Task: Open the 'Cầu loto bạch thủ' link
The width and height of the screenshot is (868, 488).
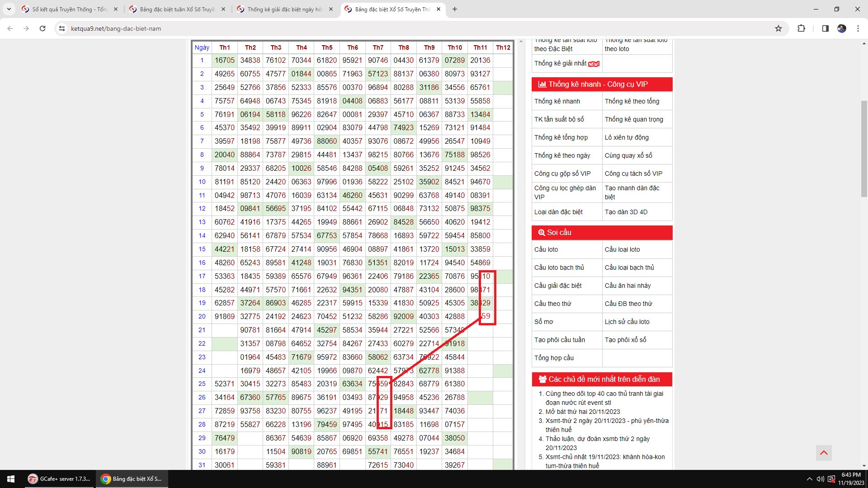Action: pyautogui.click(x=559, y=267)
